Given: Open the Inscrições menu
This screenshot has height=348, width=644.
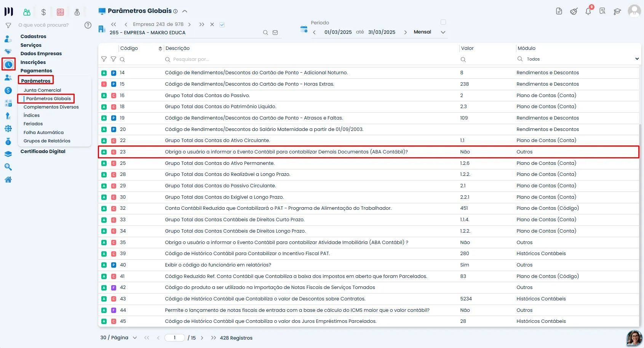Looking at the screenshot, I should pyautogui.click(x=33, y=62).
